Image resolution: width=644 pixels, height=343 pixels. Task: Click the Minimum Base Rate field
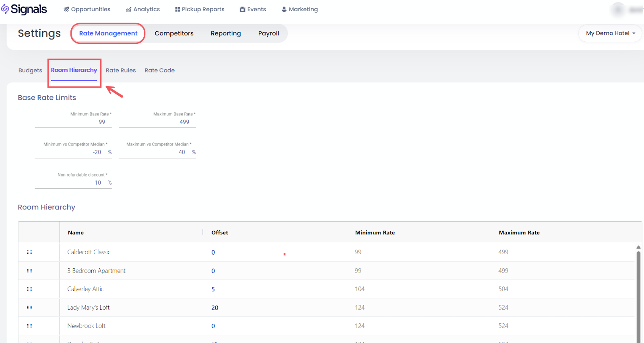pos(73,122)
